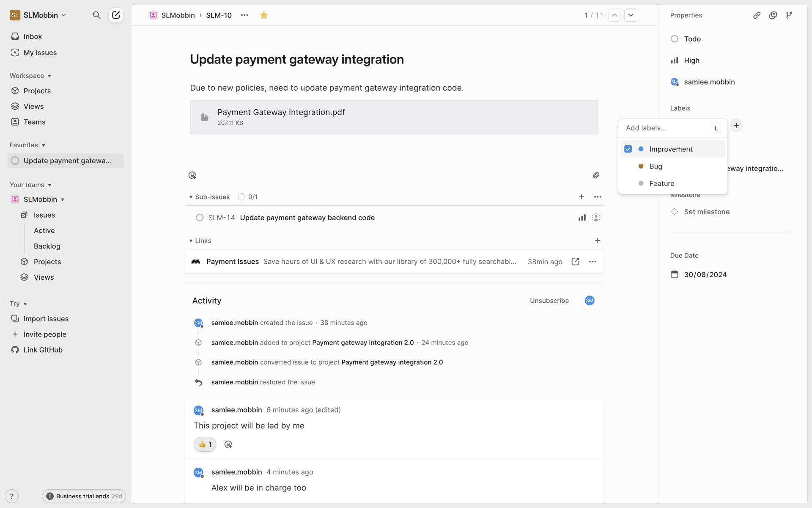This screenshot has width=812, height=508.
Task: Go to previous issue with up arrow
Action: (x=614, y=15)
